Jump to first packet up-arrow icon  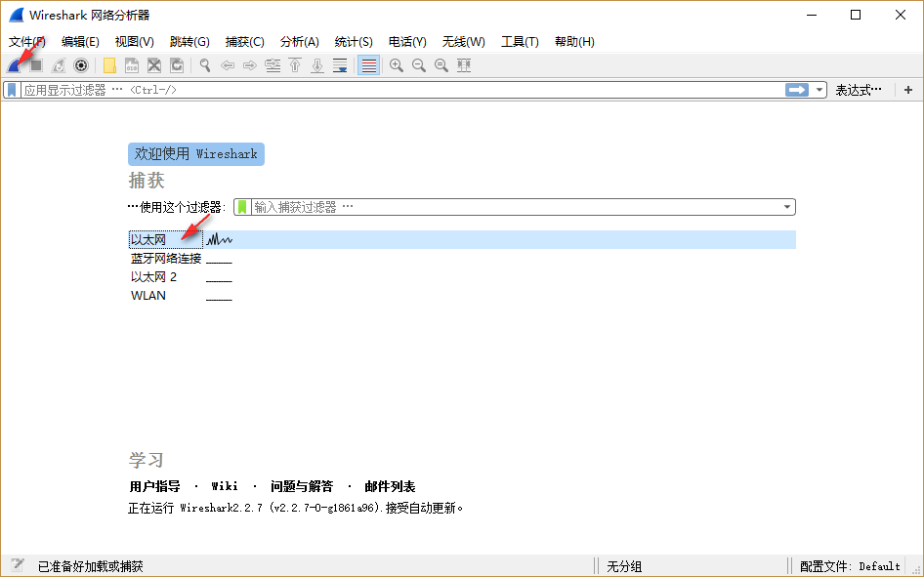295,65
